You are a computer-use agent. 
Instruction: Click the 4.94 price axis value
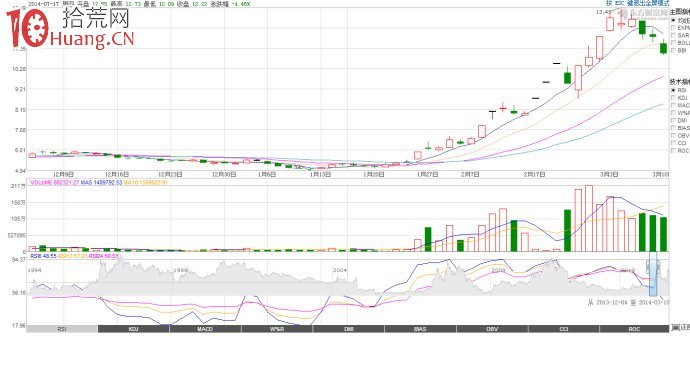pos(21,170)
